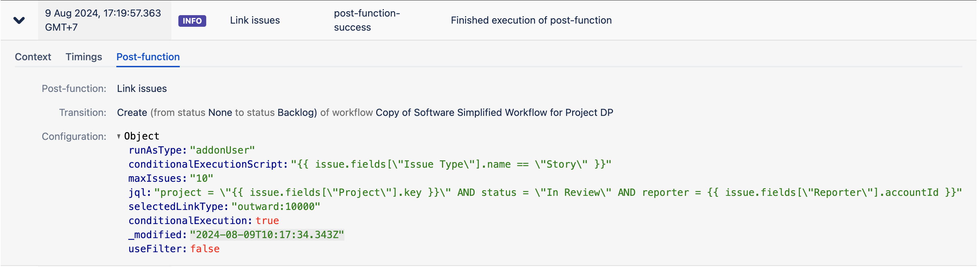
Task: Click the conditionalExecution true value
Action: coord(267,221)
